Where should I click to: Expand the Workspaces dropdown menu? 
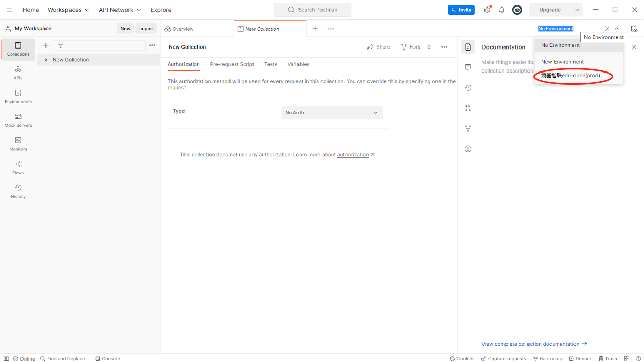(x=68, y=10)
